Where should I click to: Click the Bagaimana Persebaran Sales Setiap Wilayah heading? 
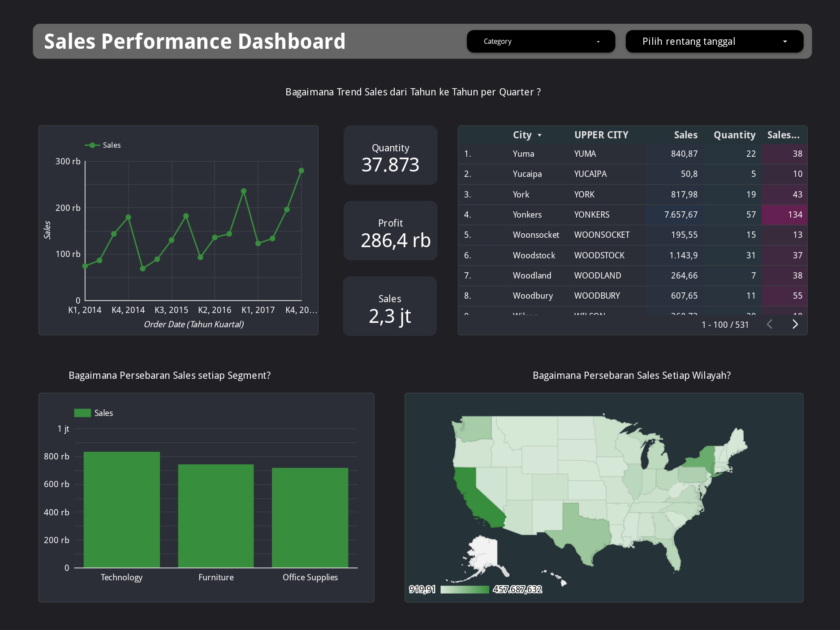[x=632, y=375]
